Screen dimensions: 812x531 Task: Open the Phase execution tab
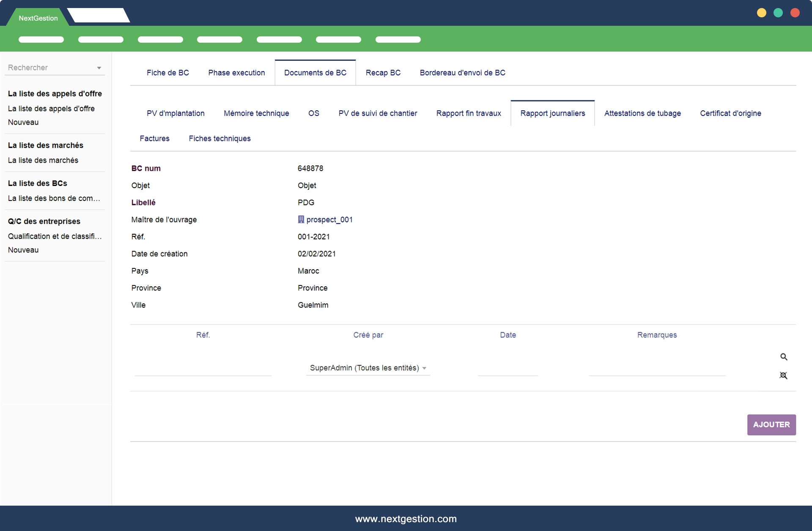[236, 73]
